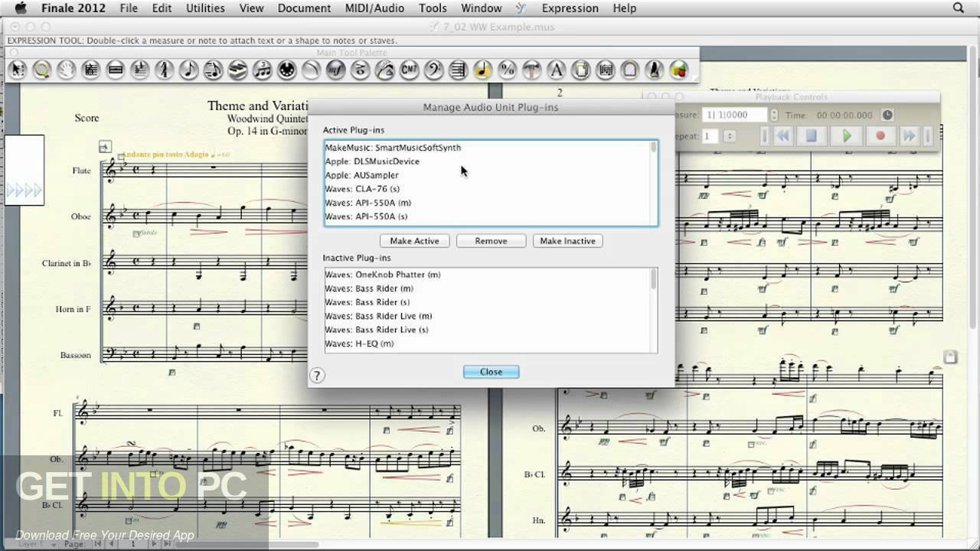This screenshot has height=551, width=980.
Task: Select the Special Tools hammer icon
Action: point(531,70)
